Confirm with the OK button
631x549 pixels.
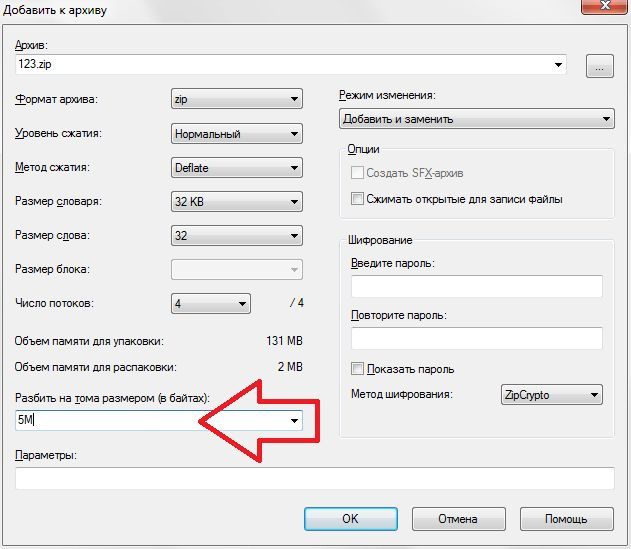click(351, 518)
